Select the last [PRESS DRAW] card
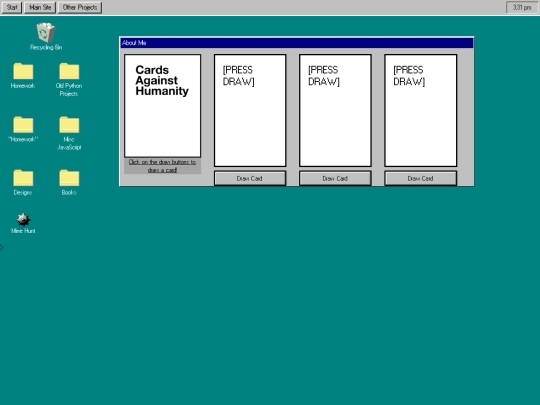This screenshot has width=540, height=405. pyautogui.click(x=420, y=110)
